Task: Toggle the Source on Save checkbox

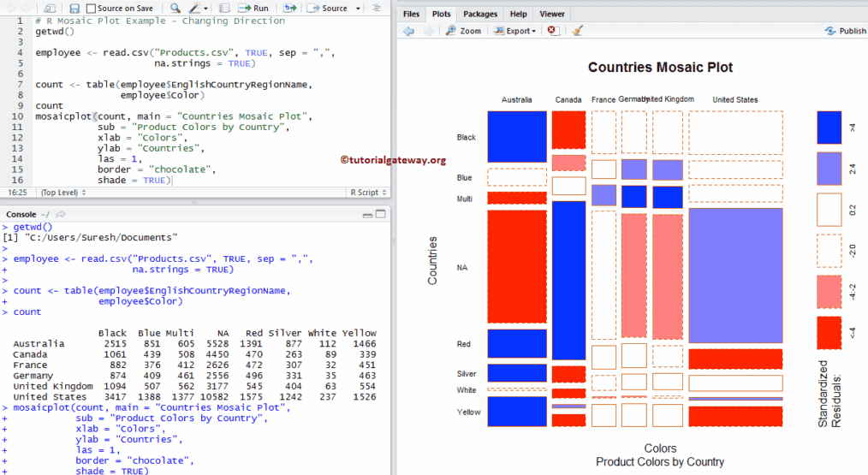Action: point(92,9)
